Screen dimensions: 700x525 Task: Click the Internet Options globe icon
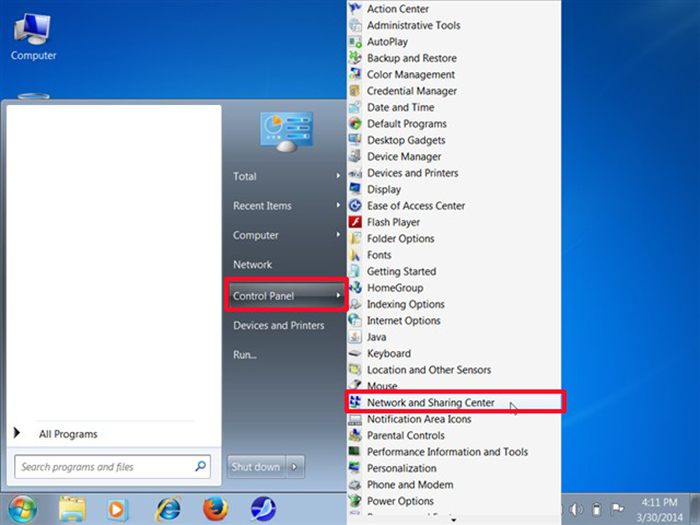click(355, 321)
